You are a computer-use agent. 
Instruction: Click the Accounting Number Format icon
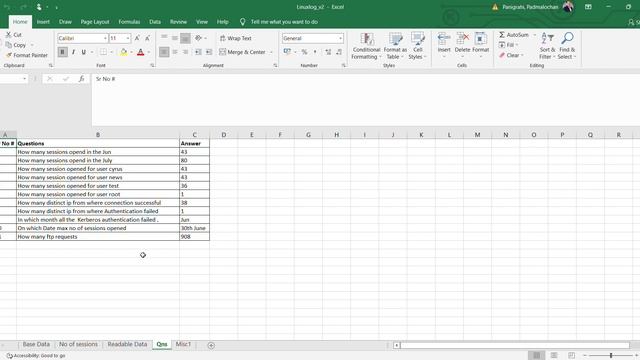287,52
